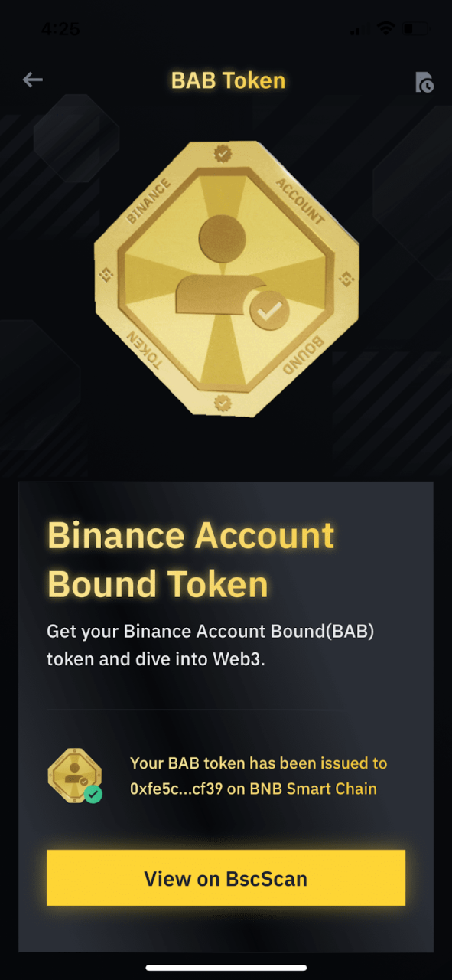Tap the green check on the small token icon
The image size is (452, 980).
[x=93, y=794]
